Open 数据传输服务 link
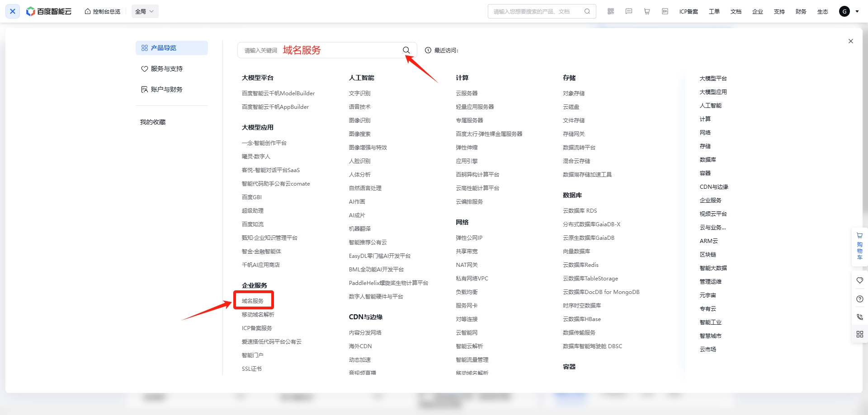This screenshot has height=415, width=868. 579,332
